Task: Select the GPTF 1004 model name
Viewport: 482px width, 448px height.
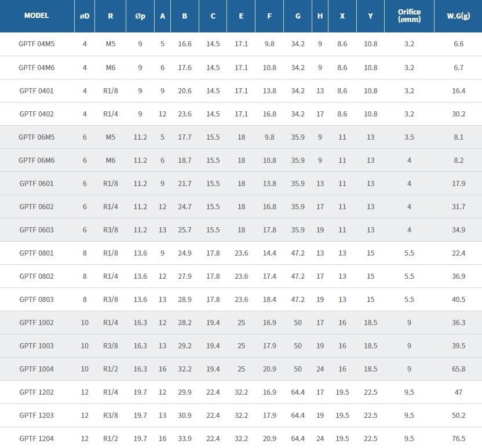Action: tap(36, 369)
